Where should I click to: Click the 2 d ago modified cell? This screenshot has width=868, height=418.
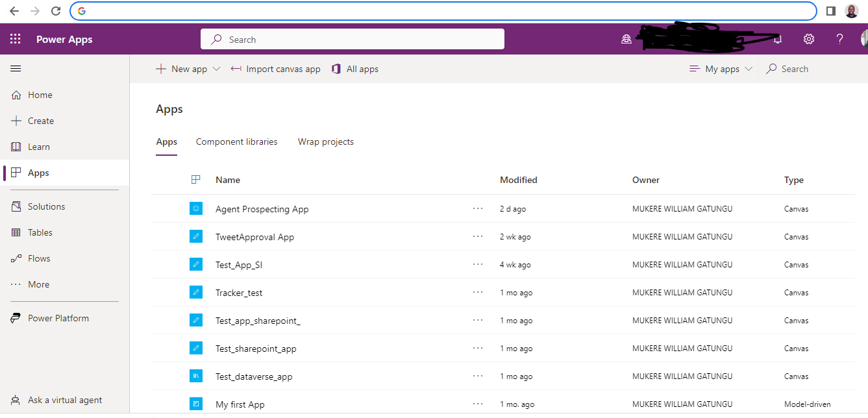pos(513,209)
